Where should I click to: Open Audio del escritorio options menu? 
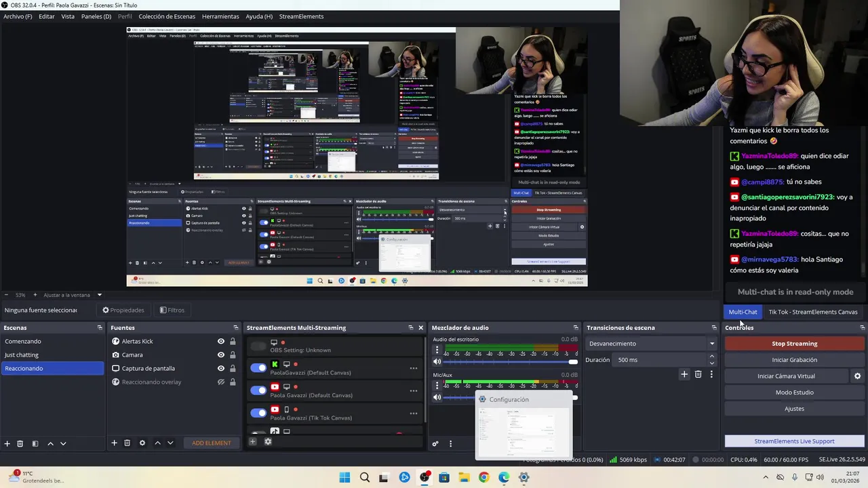coord(437,350)
